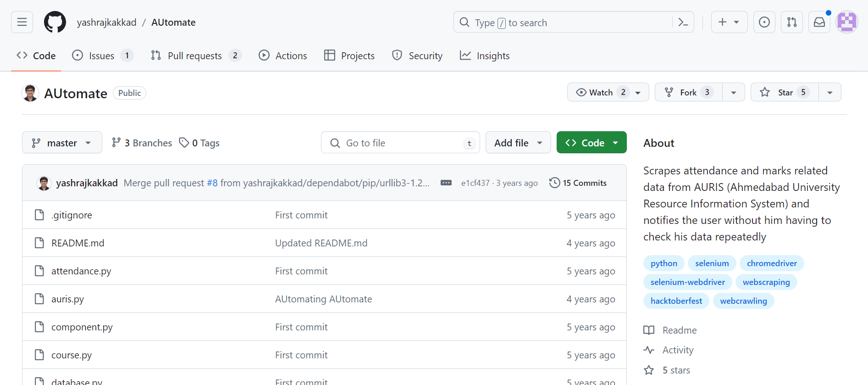Image resolution: width=868 pixels, height=385 pixels.
Task: Open the README.md file
Action: [78, 243]
